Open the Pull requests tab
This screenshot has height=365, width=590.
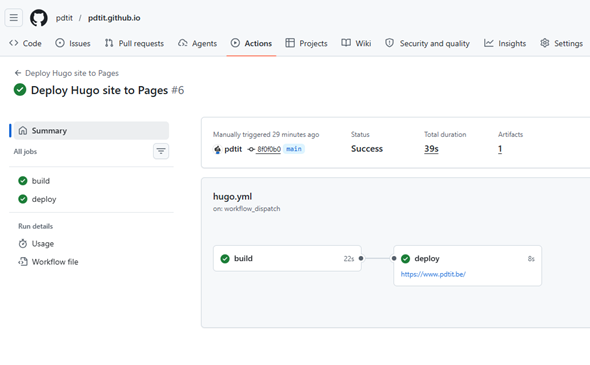(134, 43)
